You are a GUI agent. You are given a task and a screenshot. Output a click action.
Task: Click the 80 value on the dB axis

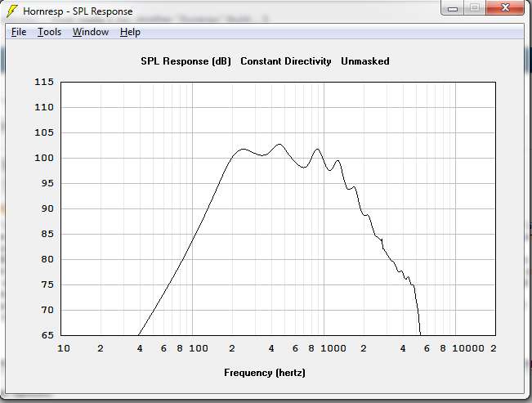pos(47,259)
